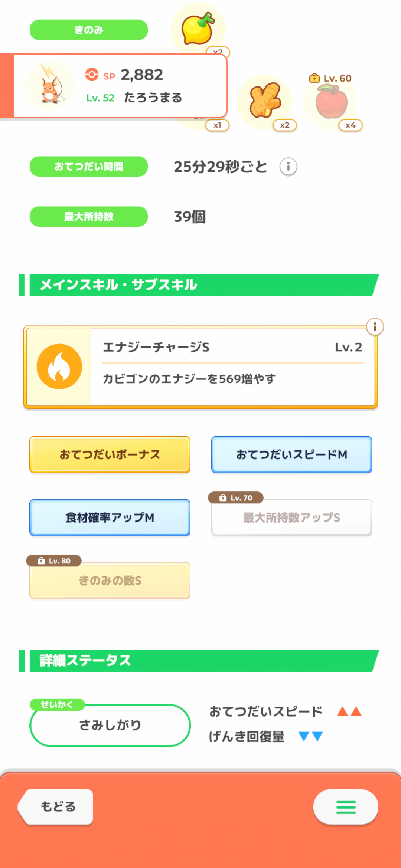Tap locked きのみの数S skill

(x=110, y=581)
